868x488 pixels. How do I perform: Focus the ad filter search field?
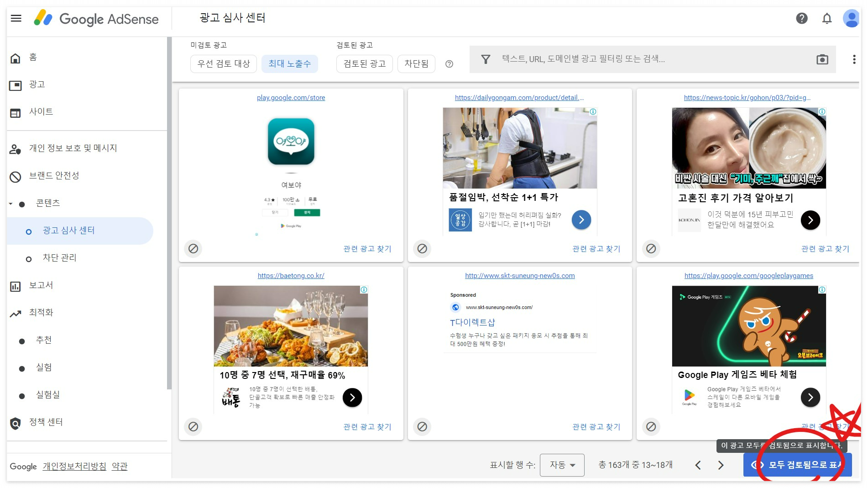tap(653, 59)
